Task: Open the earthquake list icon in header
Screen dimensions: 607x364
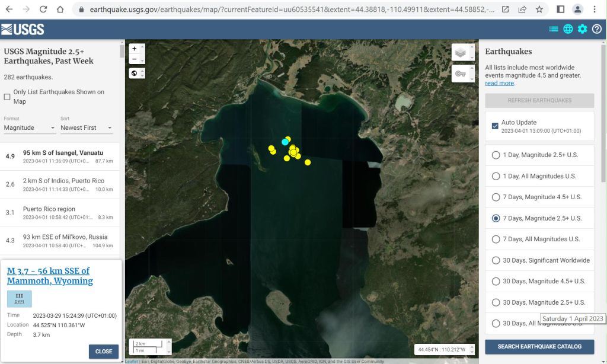Action: (x=554, y=29)
